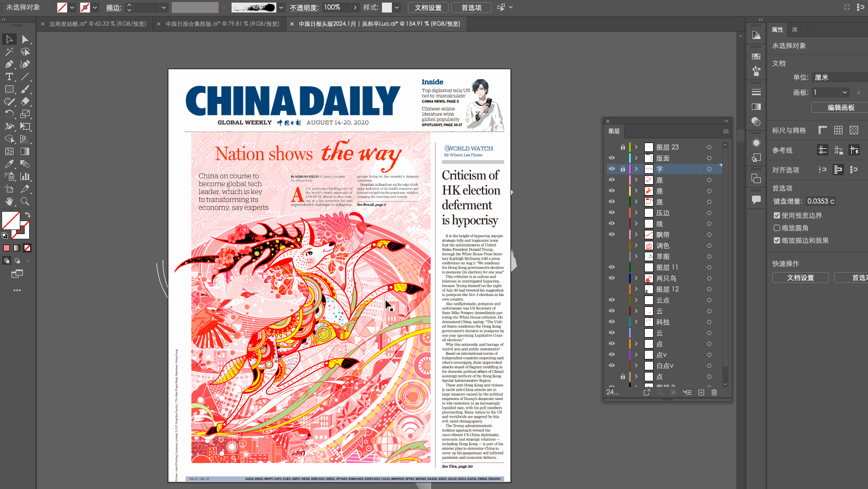
Task: Toggle 缩放描边和效果 checkbox
Action: point(777,240)
